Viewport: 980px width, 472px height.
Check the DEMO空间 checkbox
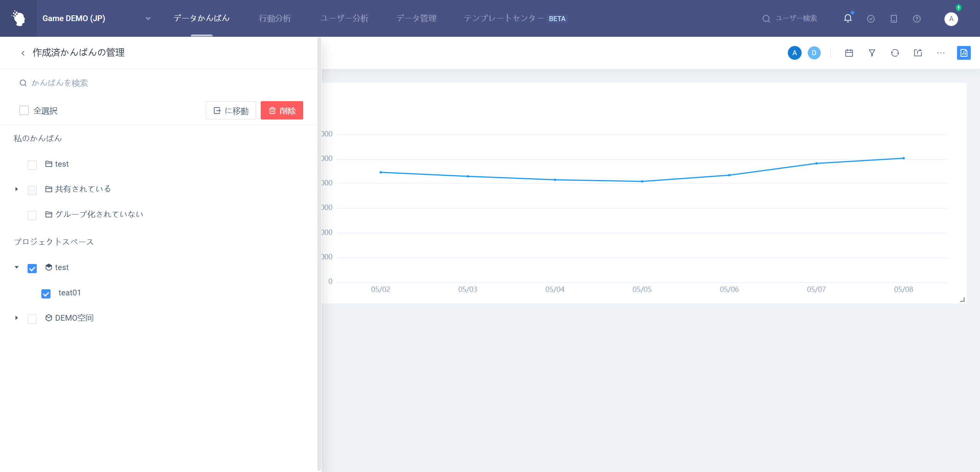(x=32, y=319)
